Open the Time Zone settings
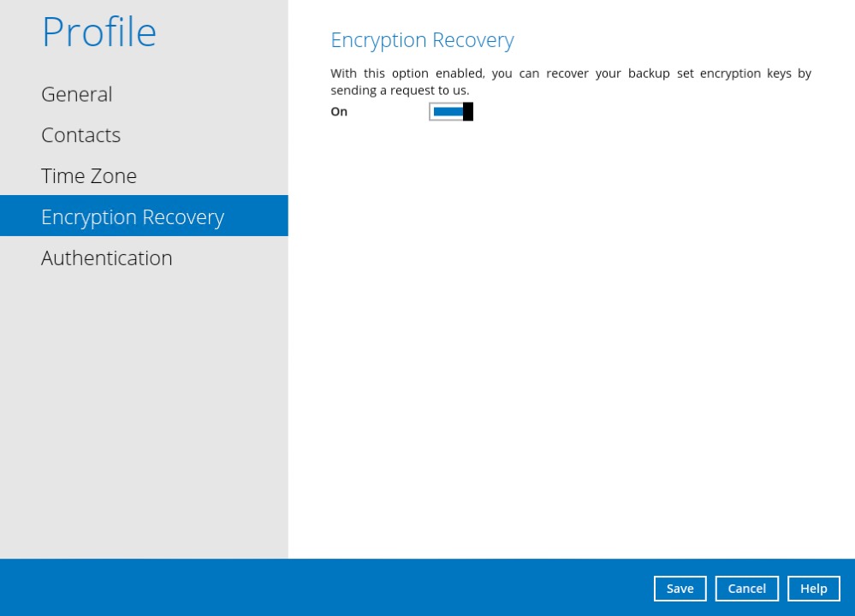Image resolution: width=855 pixels, height=616 pixels. pyautogui.click(x=88, y=175)
